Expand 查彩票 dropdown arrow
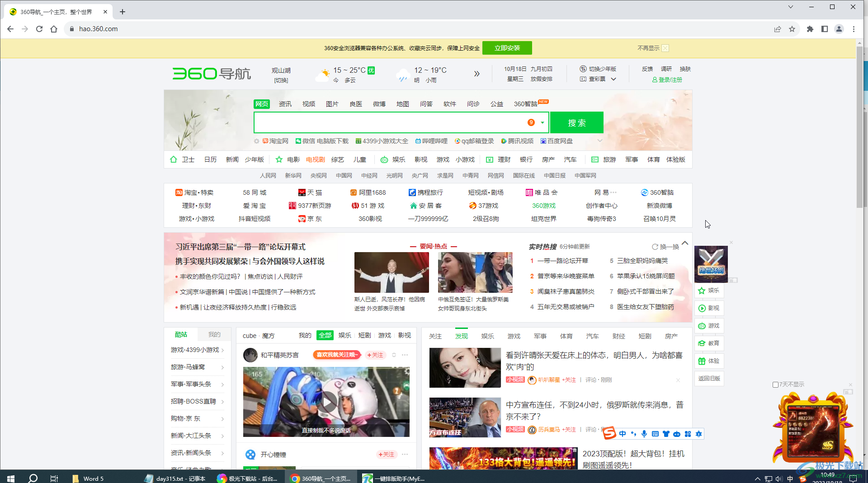This screenshot has height=483, width=868. pyautogui.click(x=613, y=79)
